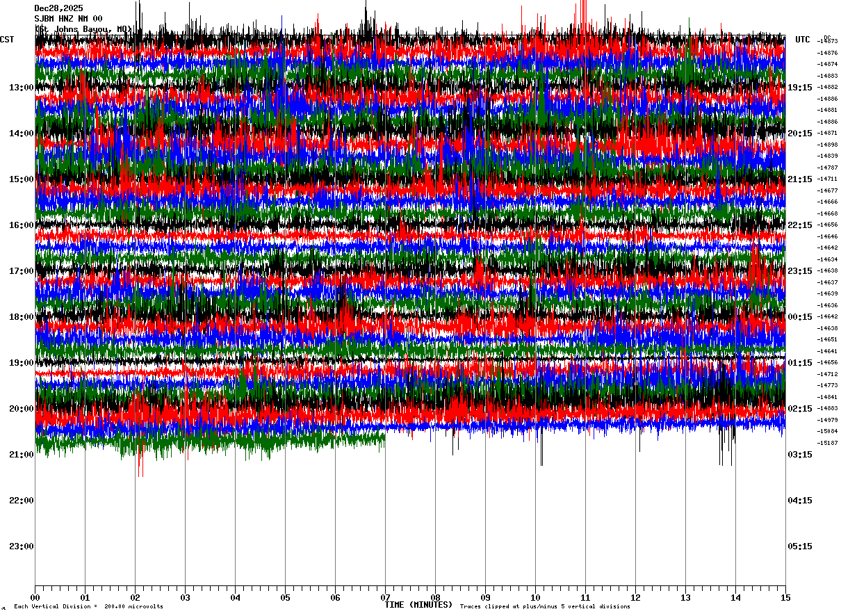Click the -15187 DC offset value
841x616 pixels.
pyautogui.click(x=828, y=443)
